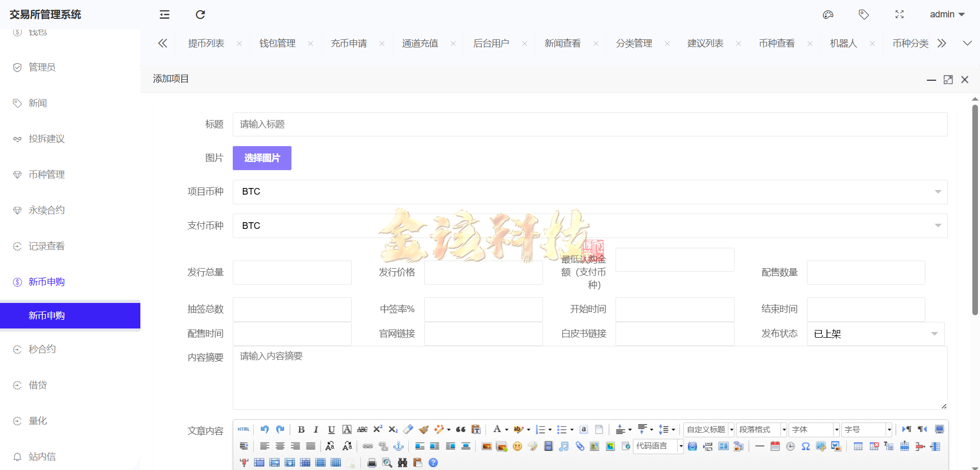Click the fullscreen expand icon in header

[899, 14]
